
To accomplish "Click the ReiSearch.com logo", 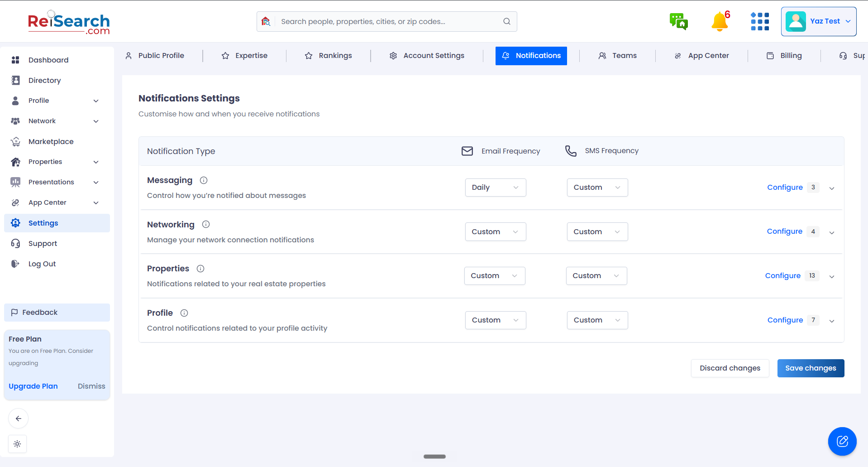I will (x=69, y=23).
